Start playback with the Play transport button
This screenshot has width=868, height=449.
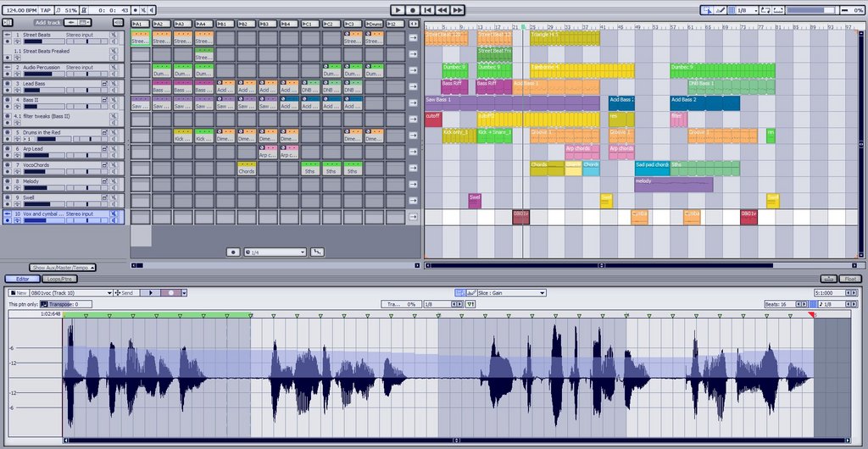tap(398, 10)
